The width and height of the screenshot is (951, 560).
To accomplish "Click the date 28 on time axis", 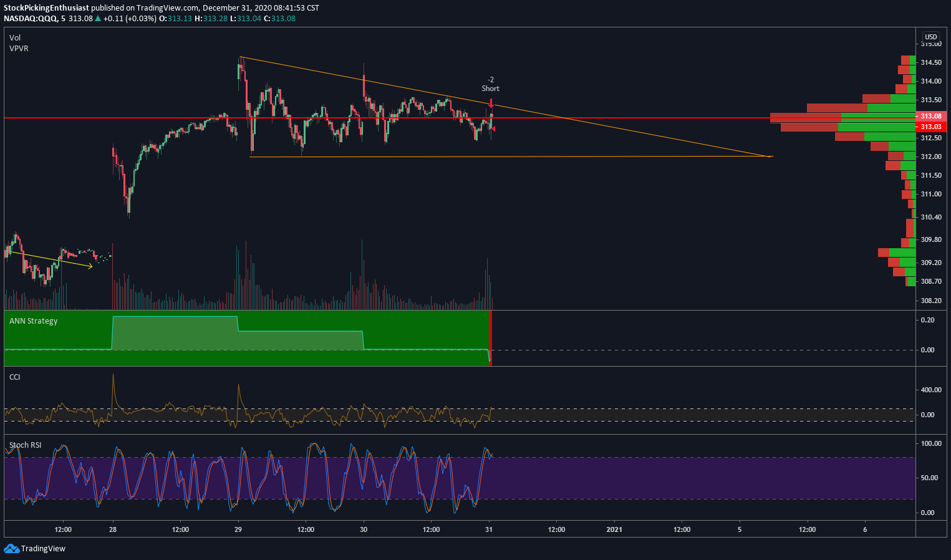I will tap(112, 529).
